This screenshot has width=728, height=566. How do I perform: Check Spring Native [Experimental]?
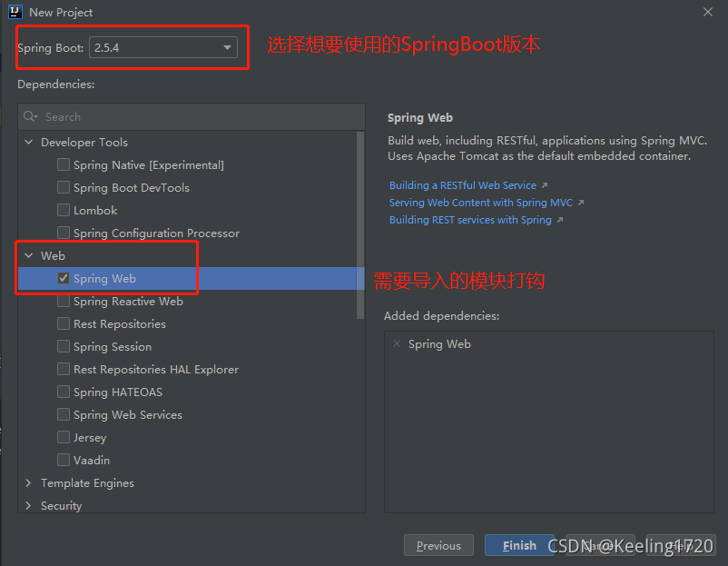pos(64,164)
